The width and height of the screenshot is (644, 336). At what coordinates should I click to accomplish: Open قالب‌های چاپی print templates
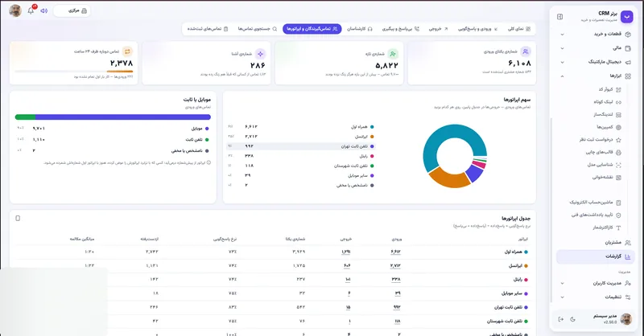[x=603, y=152]
